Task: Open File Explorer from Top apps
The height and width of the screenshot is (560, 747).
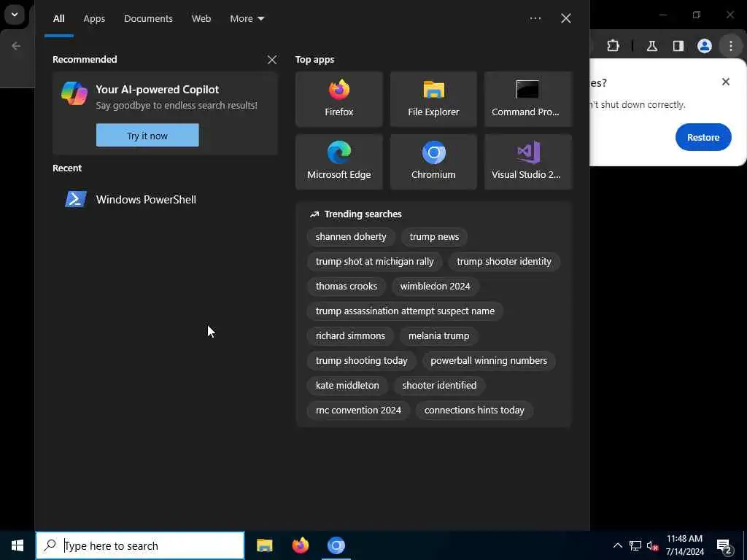Action: coord(433,99)
